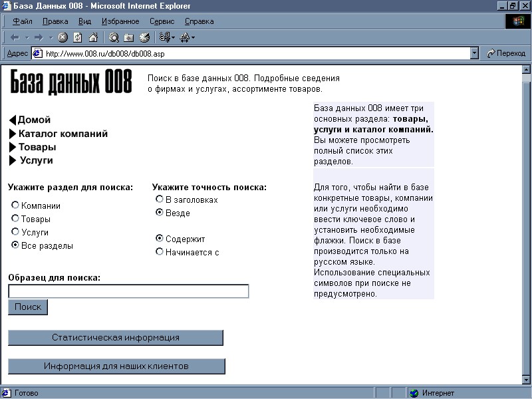Stop page loading with Stop icon
This screenshot has width=532, height=399.
[63, 37]
